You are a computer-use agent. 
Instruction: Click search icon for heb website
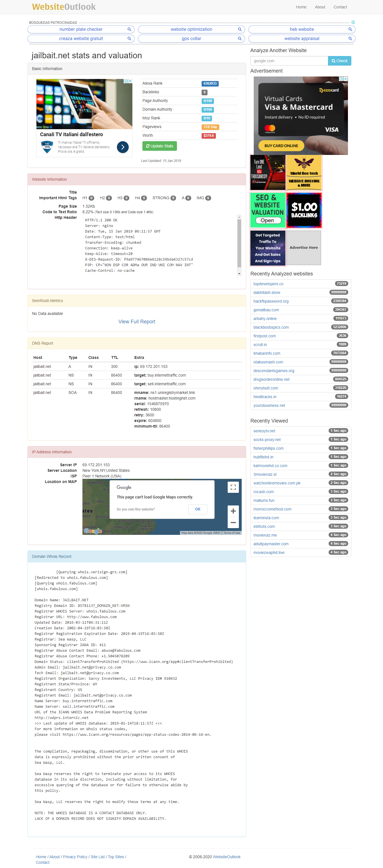[x=350, y=29]
